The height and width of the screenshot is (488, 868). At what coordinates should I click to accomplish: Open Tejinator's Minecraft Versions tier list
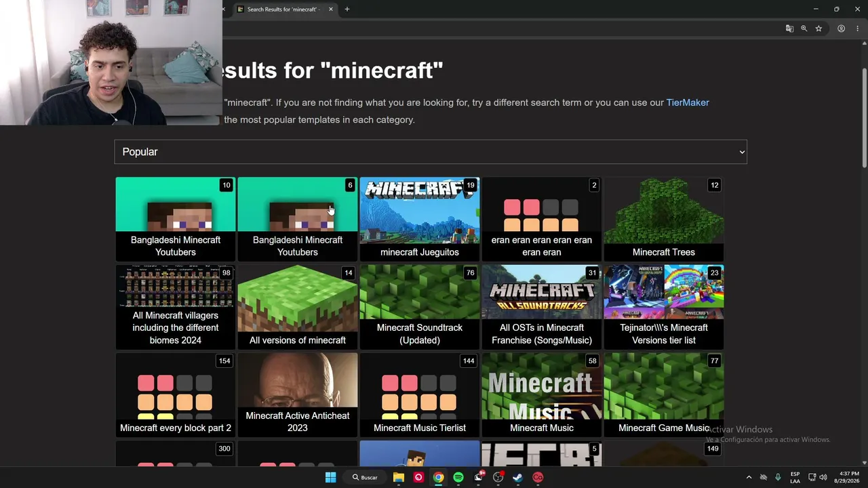pos(664,307)
